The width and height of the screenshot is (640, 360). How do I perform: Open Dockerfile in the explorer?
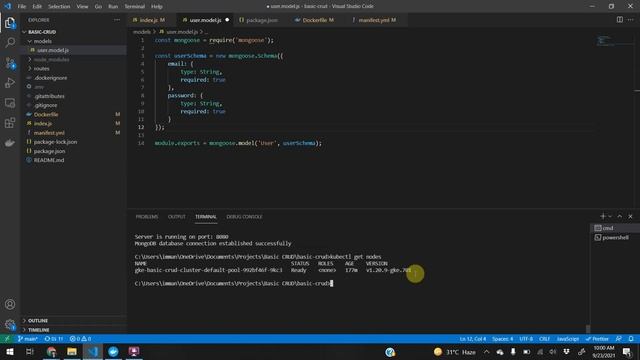coord(73,114)
